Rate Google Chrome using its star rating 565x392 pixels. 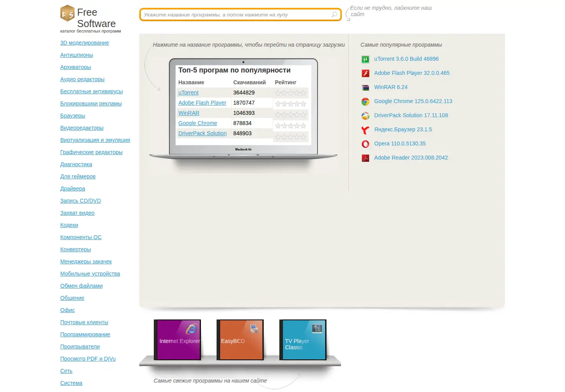pyautogui.click(x=290, y=126)
